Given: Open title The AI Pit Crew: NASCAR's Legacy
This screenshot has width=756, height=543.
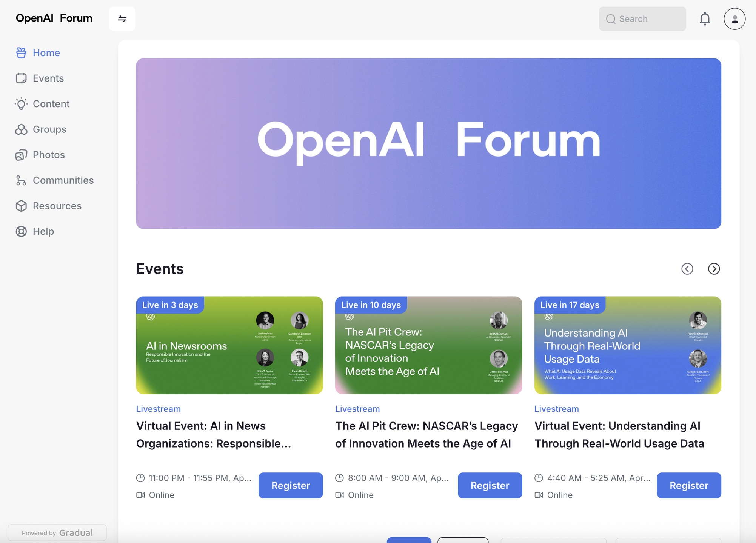Looking at the screenshot, I should [427, 435].
